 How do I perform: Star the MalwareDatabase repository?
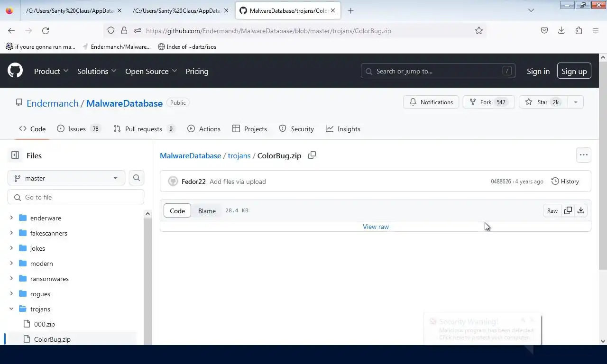click(x=543, y=102)
